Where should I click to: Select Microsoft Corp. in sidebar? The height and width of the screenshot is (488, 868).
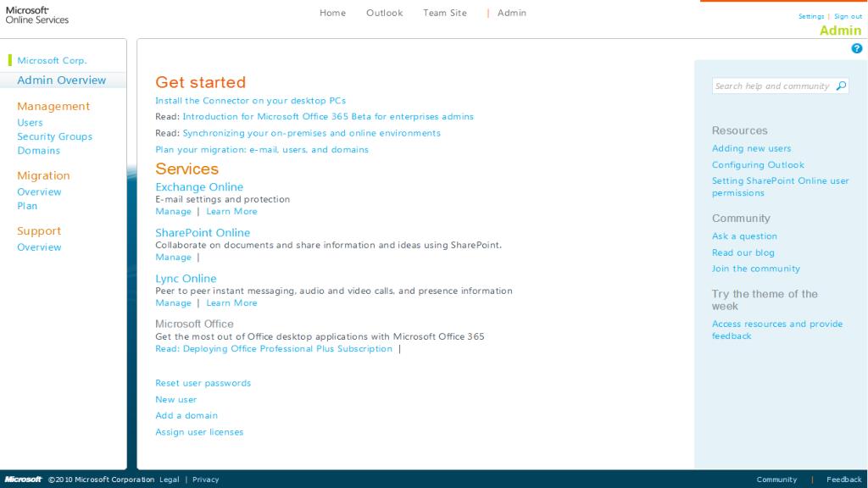[x=52, y=60]
